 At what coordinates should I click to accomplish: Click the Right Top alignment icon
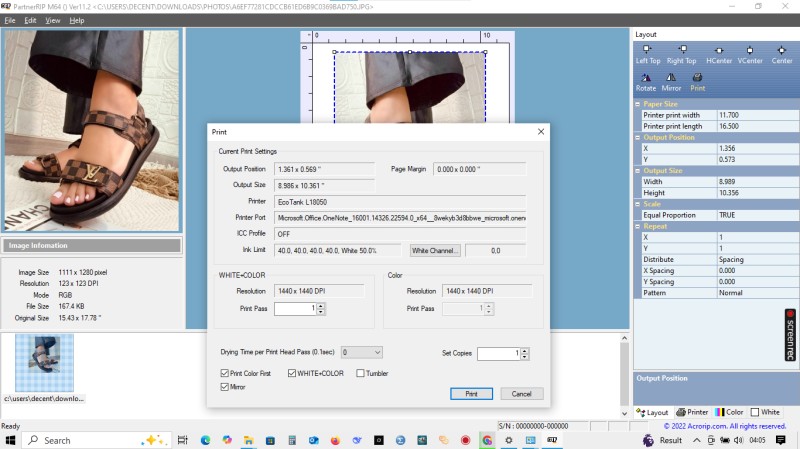[682, 49]
